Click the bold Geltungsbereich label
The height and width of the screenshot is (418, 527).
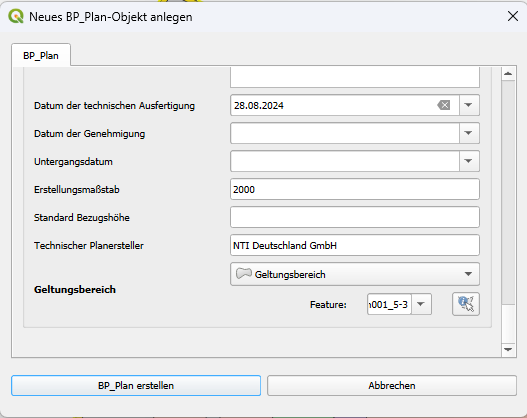(75, 289)
